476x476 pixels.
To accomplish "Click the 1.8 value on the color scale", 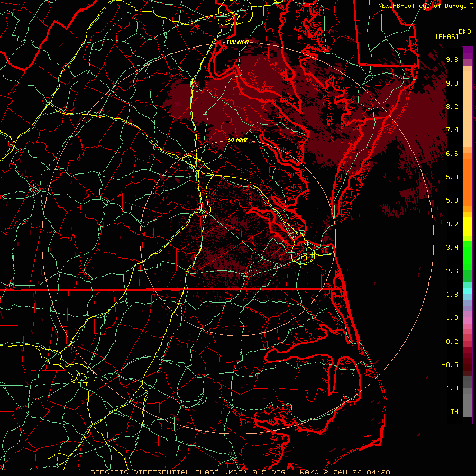I will click(x=452, y=295).
